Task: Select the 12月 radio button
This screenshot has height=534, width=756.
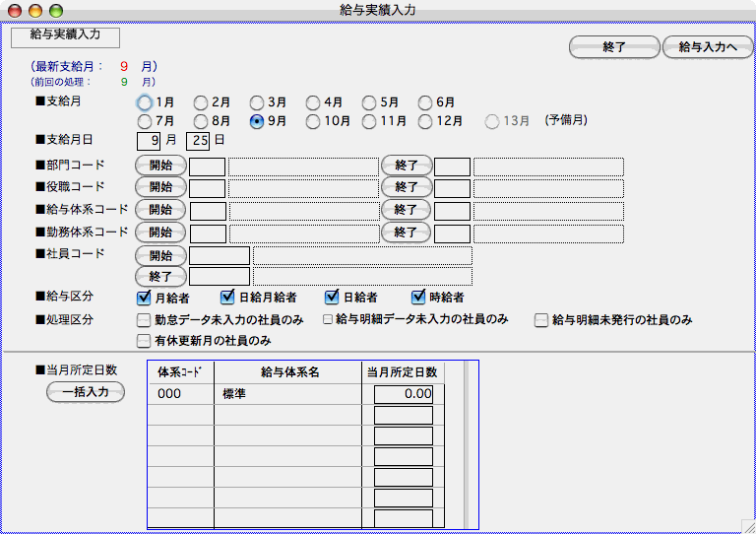Action: coord(426,122)
